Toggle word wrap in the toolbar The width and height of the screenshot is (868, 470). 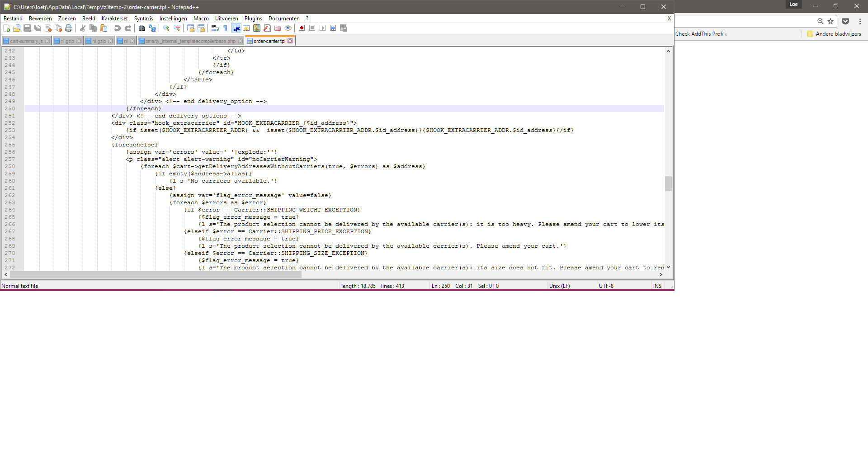[x=215, y=28]
